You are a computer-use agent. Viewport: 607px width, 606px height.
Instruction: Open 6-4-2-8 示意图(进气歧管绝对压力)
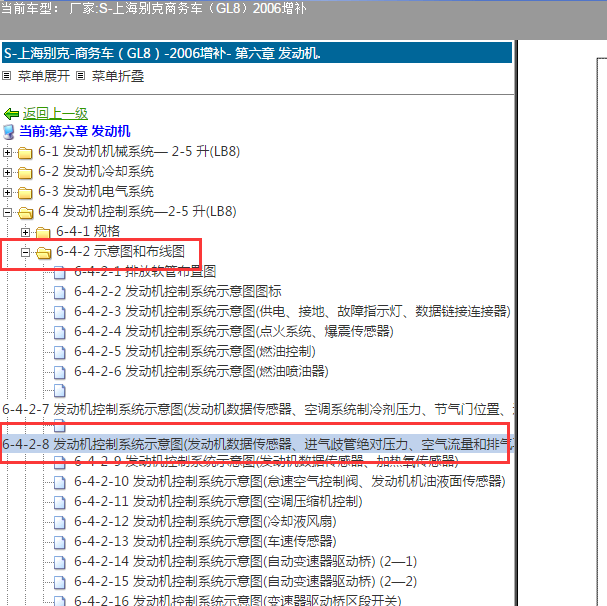pyautogui.click(x=258, y=445)
